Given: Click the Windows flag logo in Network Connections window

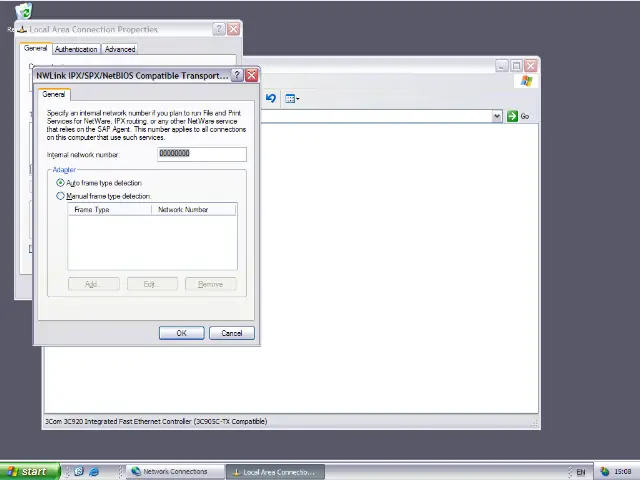Looking at the screenshot, I should [527, 81].
